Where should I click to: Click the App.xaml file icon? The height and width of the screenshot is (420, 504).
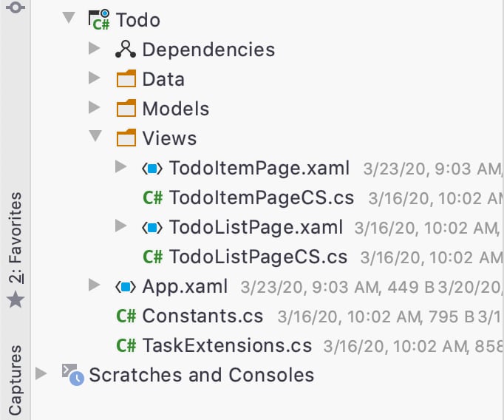pyautogui.click(x=126, y=286)
